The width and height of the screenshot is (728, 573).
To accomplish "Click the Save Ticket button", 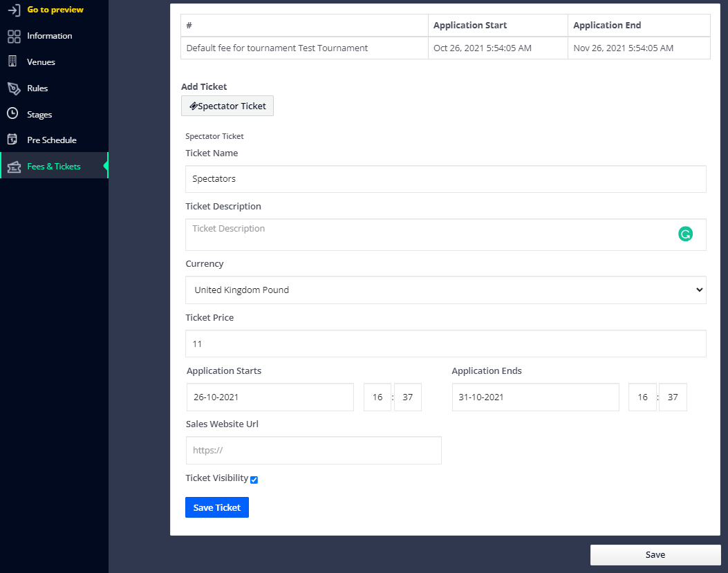I will (217, 507).
